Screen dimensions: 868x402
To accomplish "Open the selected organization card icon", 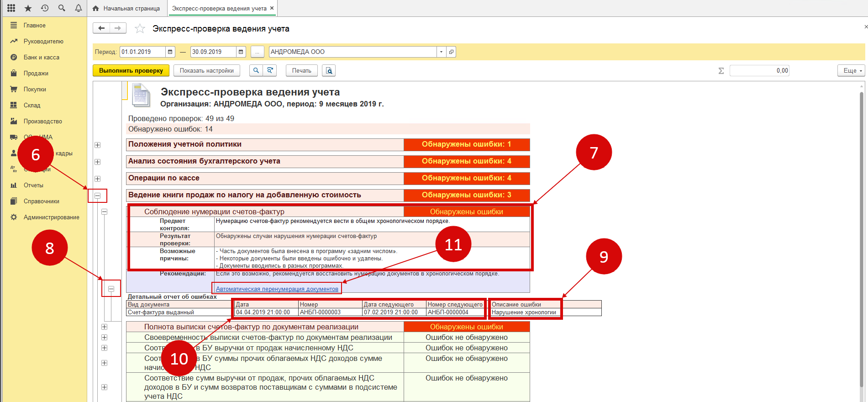I will (x=451, y=52).
